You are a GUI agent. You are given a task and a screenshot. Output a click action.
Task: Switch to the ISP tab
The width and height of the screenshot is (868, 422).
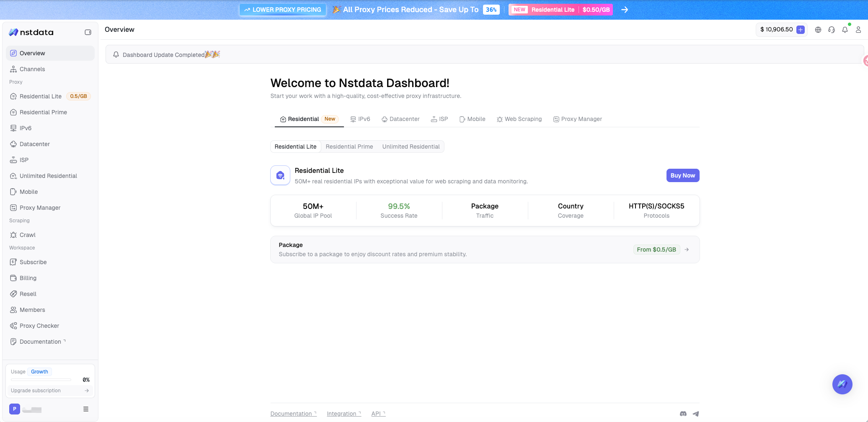(x=439, y=119)
